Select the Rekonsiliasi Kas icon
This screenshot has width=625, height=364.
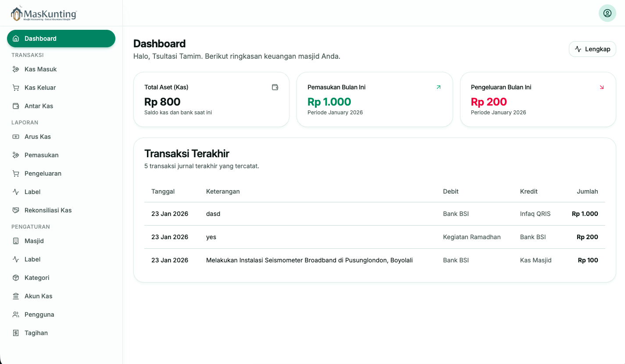coord(16,210)
